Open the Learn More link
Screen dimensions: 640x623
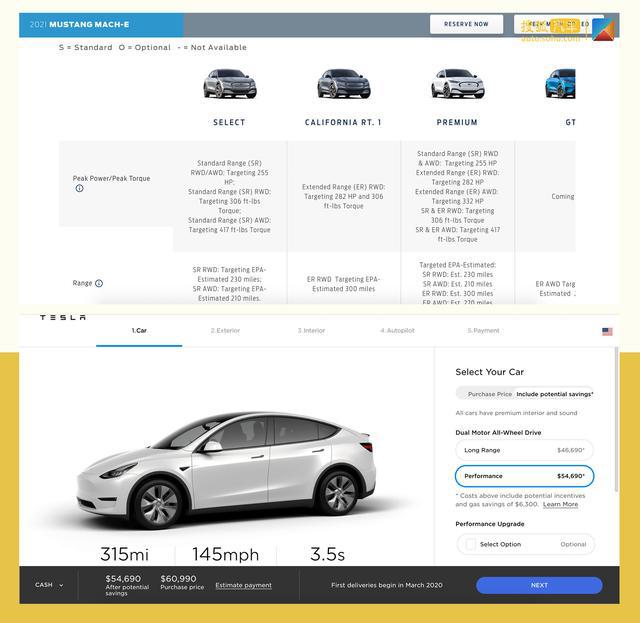pyautogui.click(x=560, y=505)
